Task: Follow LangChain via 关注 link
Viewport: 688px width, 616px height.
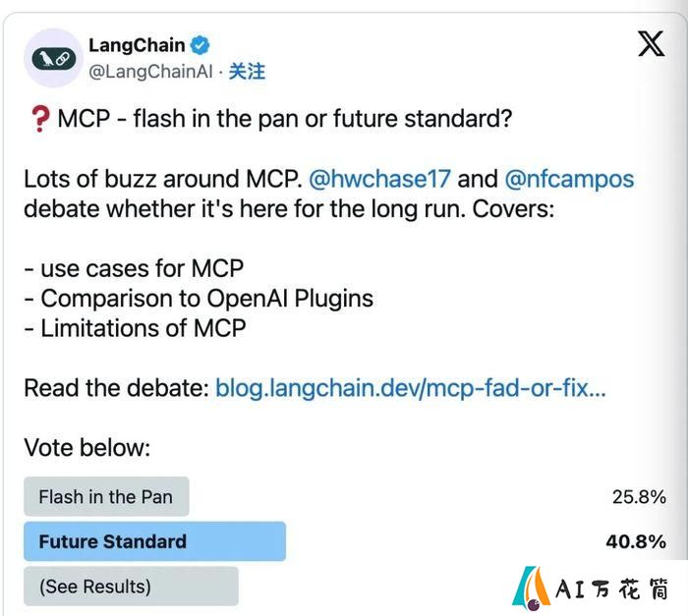Action: pyautogui.click(x=247, y=72)
